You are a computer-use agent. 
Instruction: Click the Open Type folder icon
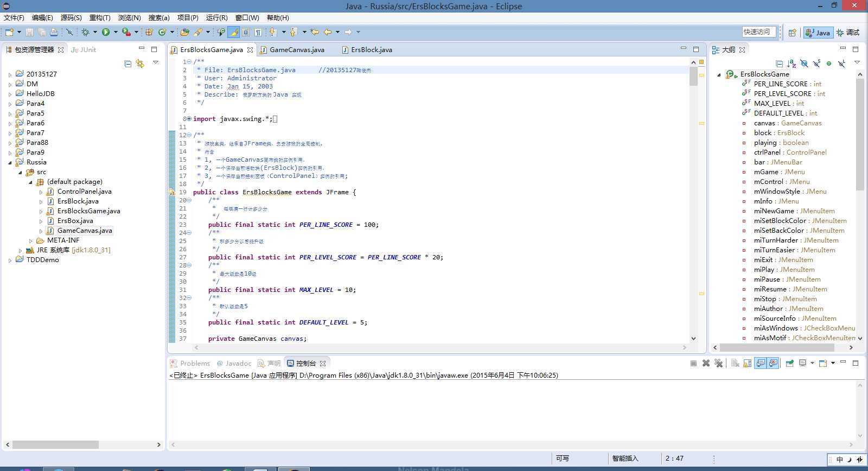185,33
